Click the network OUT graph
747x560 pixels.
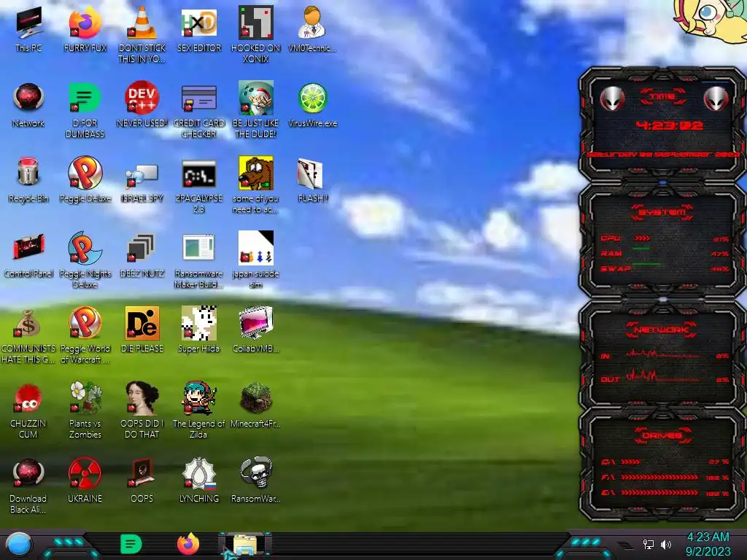662,376
